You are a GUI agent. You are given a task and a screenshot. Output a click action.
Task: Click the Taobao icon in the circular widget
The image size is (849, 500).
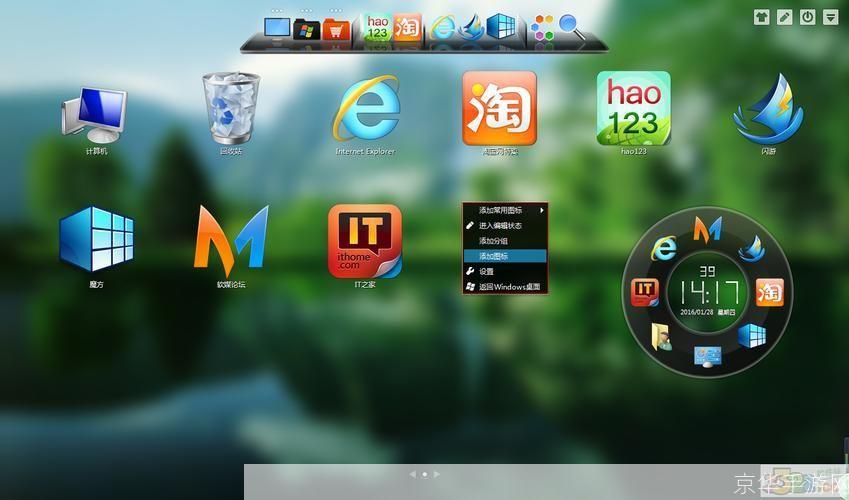click(x=769, y=293)
